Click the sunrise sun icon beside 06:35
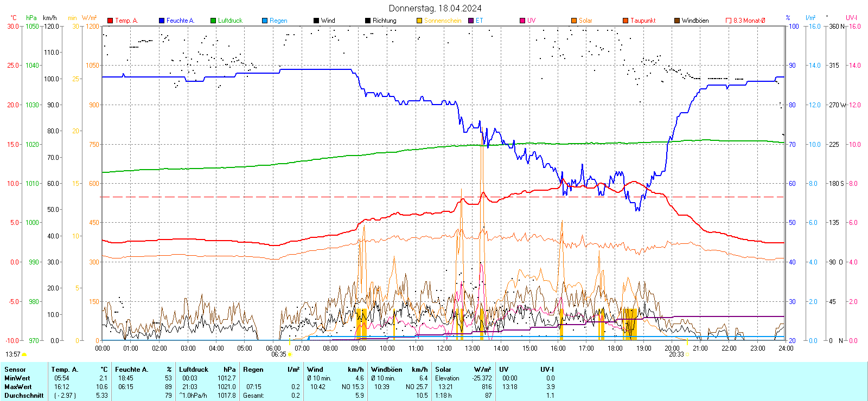Screen dimensions: 868x401 290,354
